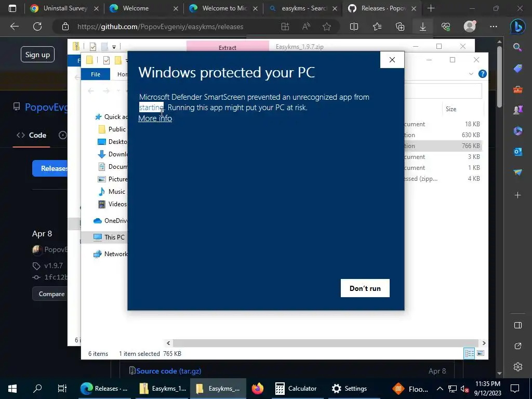Select Videos in navigation pane
The width and height of the screenshot is (532, 399).
tap(112, 204)
